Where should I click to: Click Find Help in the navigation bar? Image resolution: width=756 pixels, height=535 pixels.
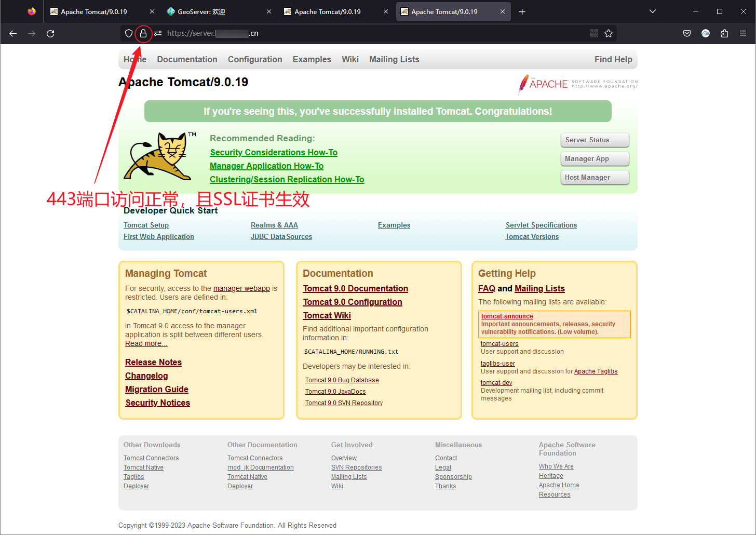[x=613, y=59]
